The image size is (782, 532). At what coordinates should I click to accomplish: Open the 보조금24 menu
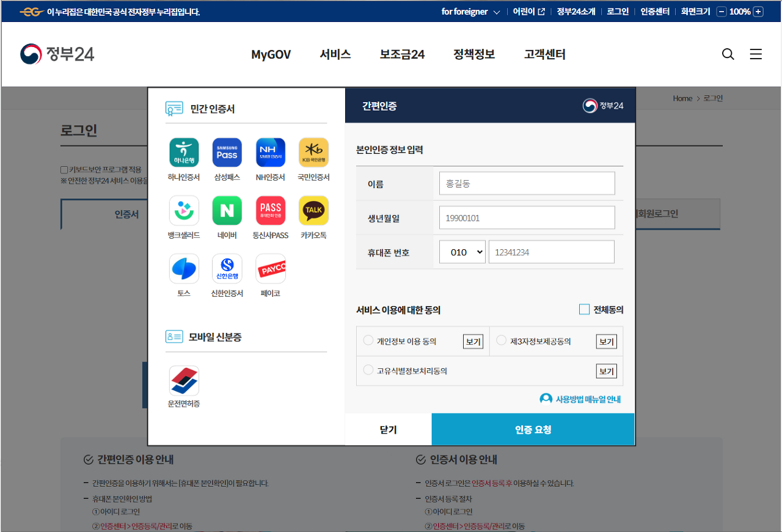[x=402, y=54]
